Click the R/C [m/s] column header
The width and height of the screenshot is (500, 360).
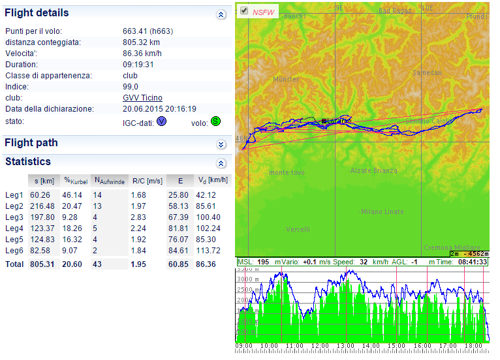[x=147, y=181]
